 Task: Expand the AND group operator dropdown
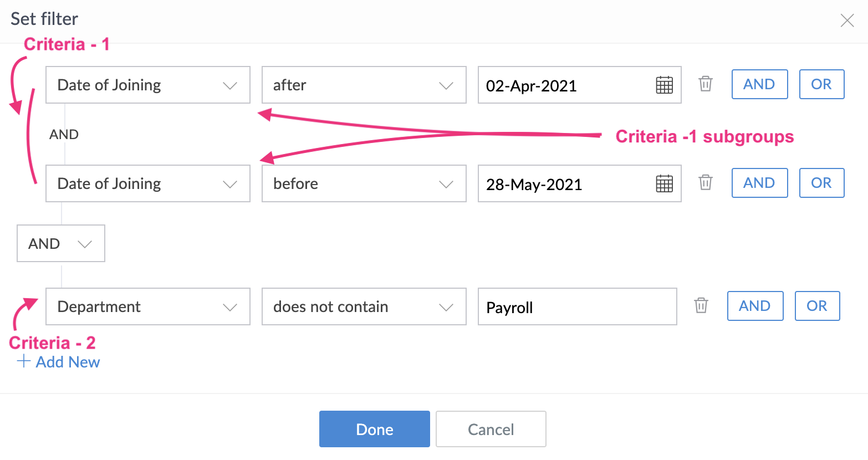pyautogui.click(x=61, y=244)
